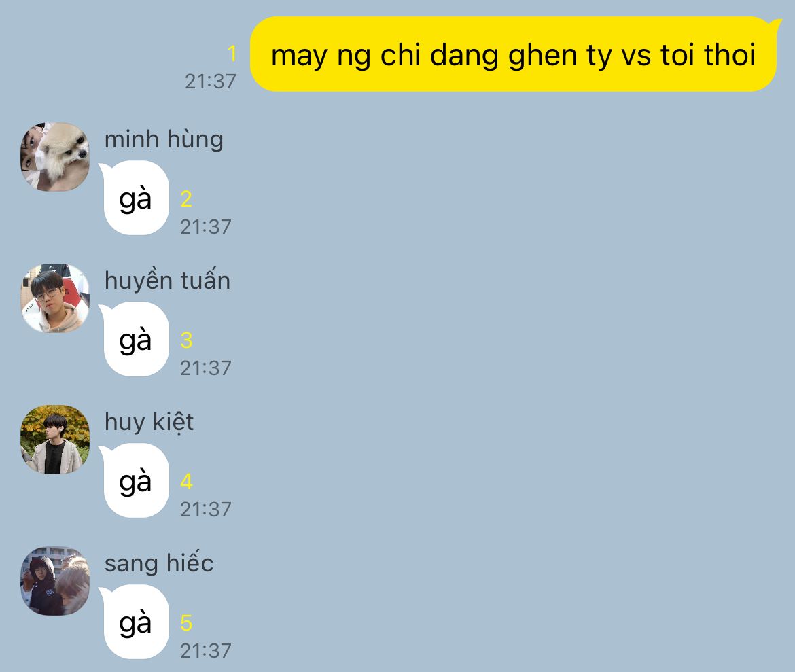
Task: Click unread count 4 next to huy kiệt's message
Action: click(x=186, y=481)
